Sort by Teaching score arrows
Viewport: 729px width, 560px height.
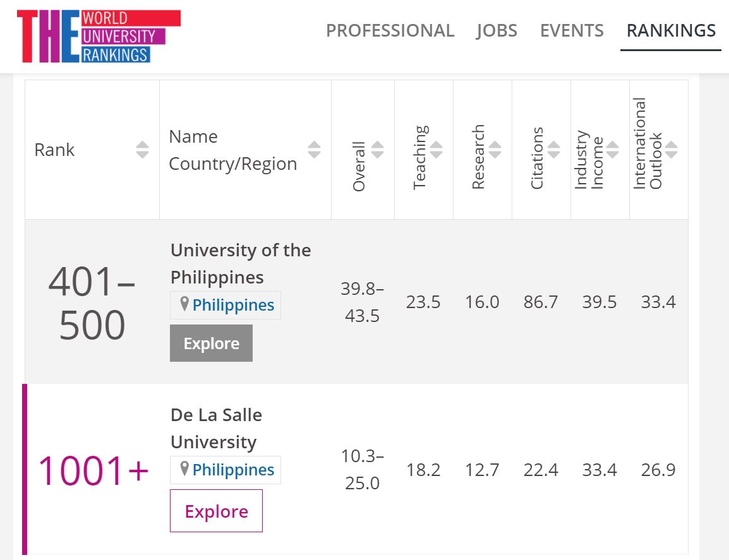coord(436,150)
